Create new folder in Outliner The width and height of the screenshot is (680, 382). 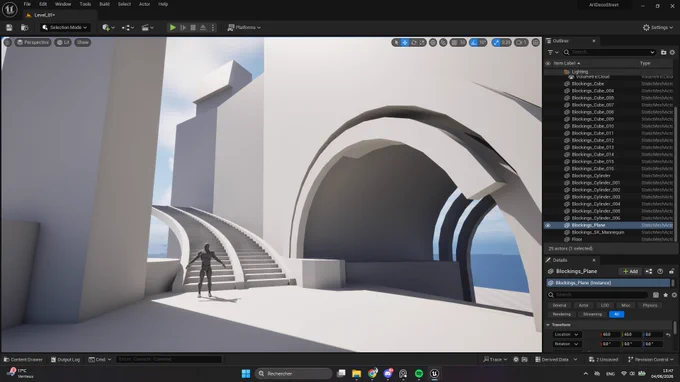click(x=663, y=52)
